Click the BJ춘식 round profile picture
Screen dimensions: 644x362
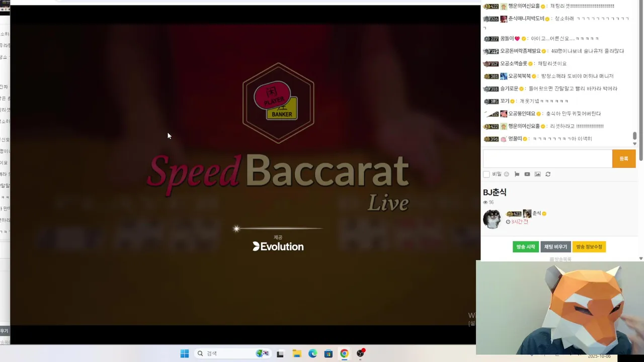click(x=492, y=219)
